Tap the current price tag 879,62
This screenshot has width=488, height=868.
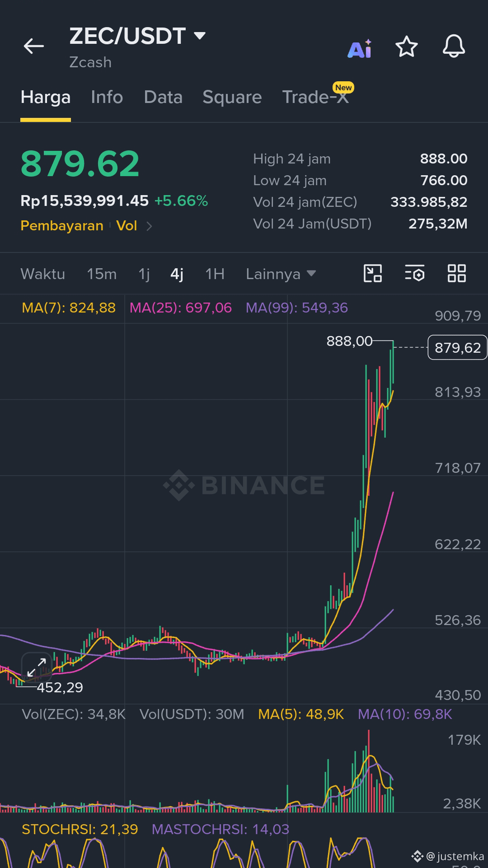click(457, 347)
